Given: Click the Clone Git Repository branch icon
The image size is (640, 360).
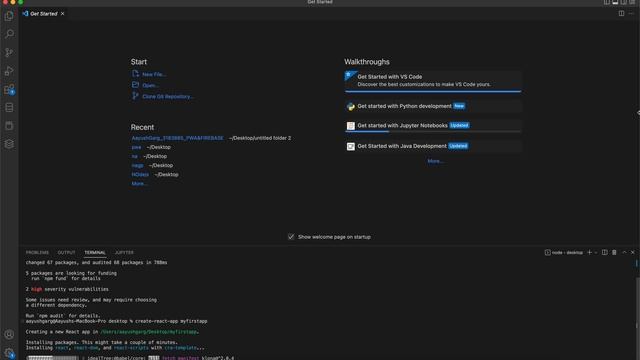Looking at the screenshot, I should [136, 96].
